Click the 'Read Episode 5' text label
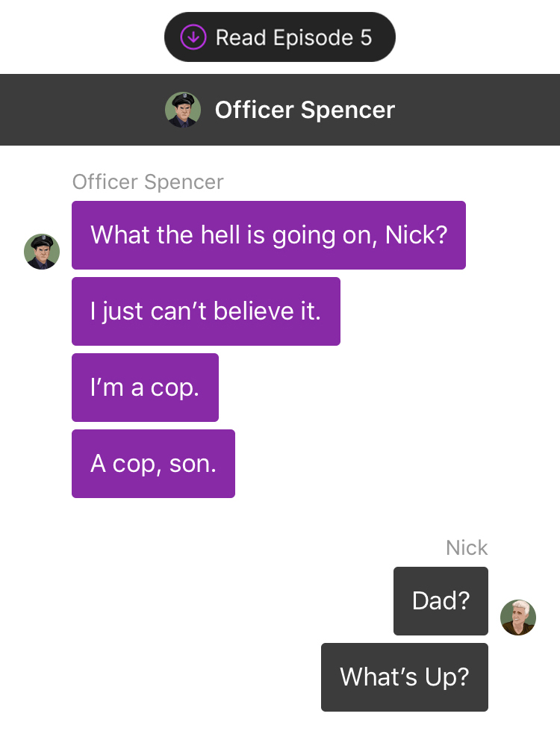560x743 pixels. [x=293, y=37]
